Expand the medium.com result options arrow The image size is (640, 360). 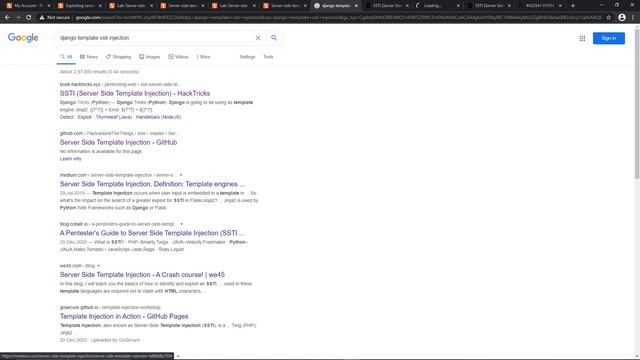(x=181, y=175)
